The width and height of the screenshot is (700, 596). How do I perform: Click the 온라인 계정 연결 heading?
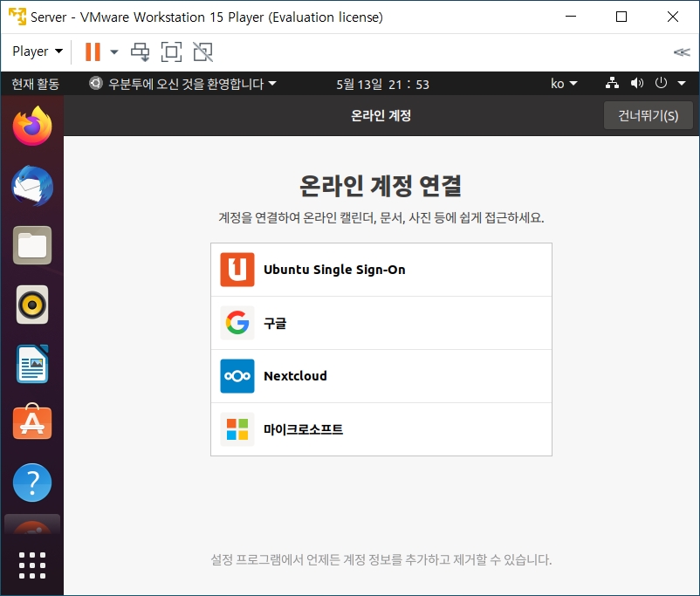[381, 186]
